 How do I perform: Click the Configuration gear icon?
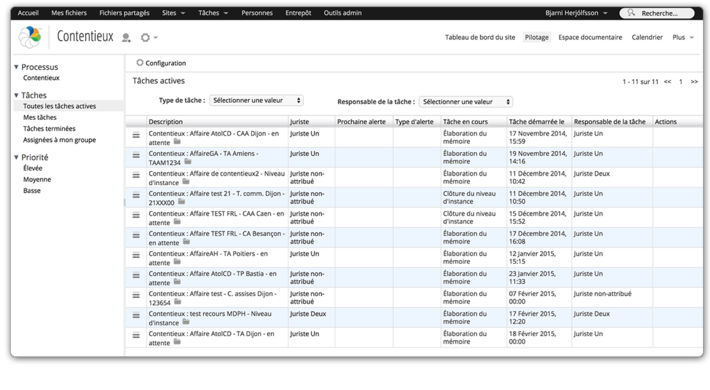click(x=140, y=63)
